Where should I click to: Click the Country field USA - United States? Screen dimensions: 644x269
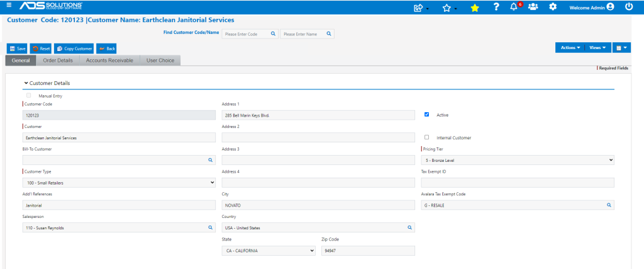tap(318, 227)
